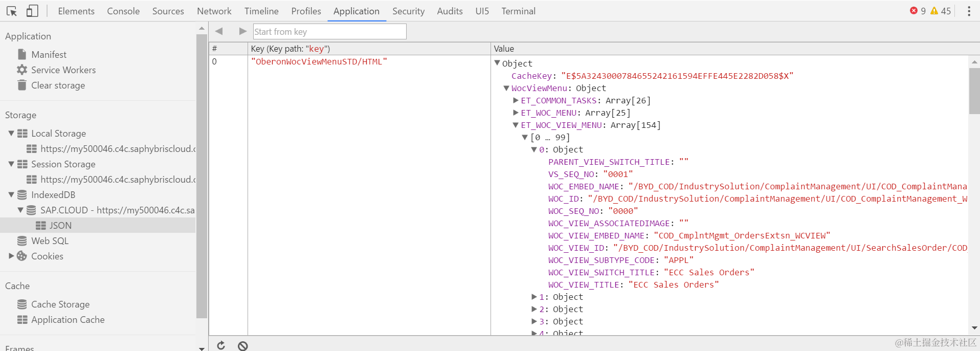
Task: Open the UI5 tab
Action: pyautogui.click(x=482, y=11)
